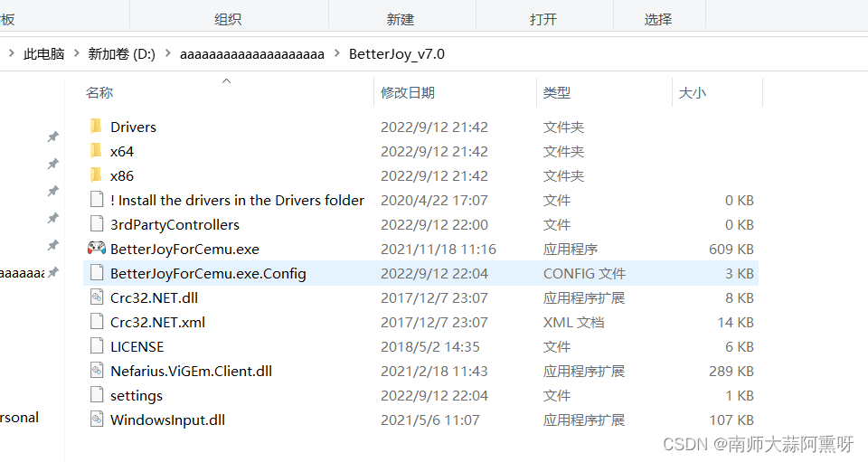Select '! Install the drivers in the Drivers folder'
This screenshot has width=868, height=462.
tap(237, 200)
